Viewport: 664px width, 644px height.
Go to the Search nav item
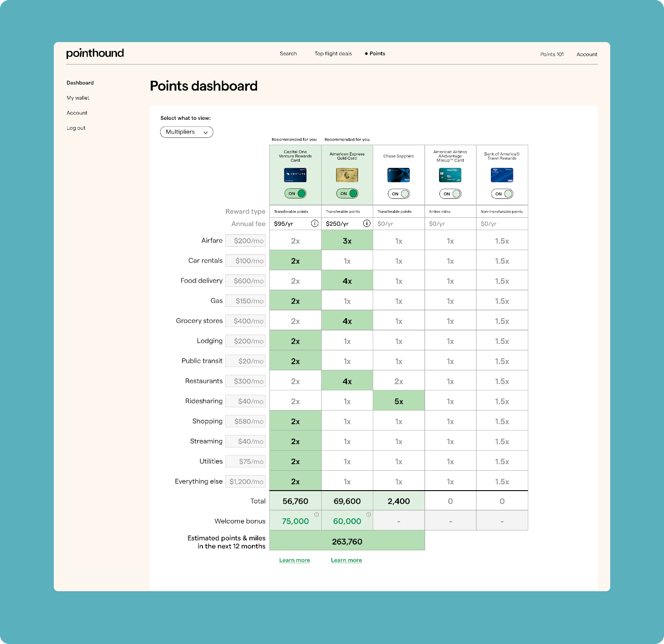[288, 53]
